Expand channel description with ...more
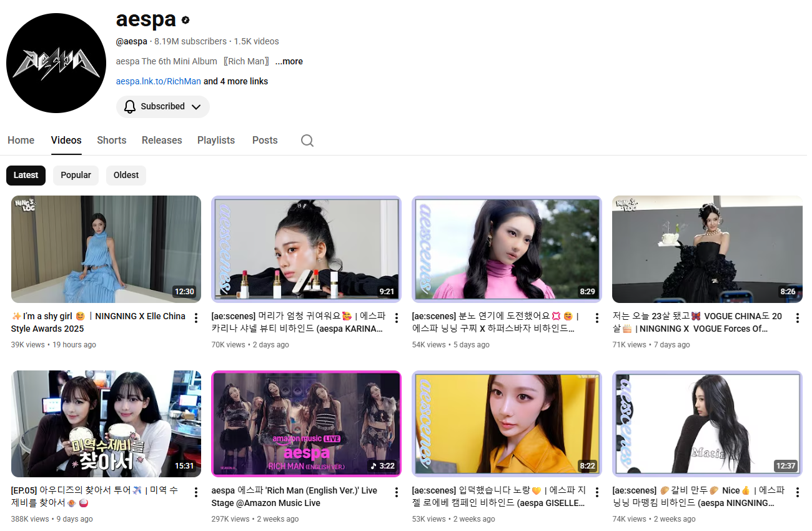This screenshot has height=531, width=812. point(289,61)
